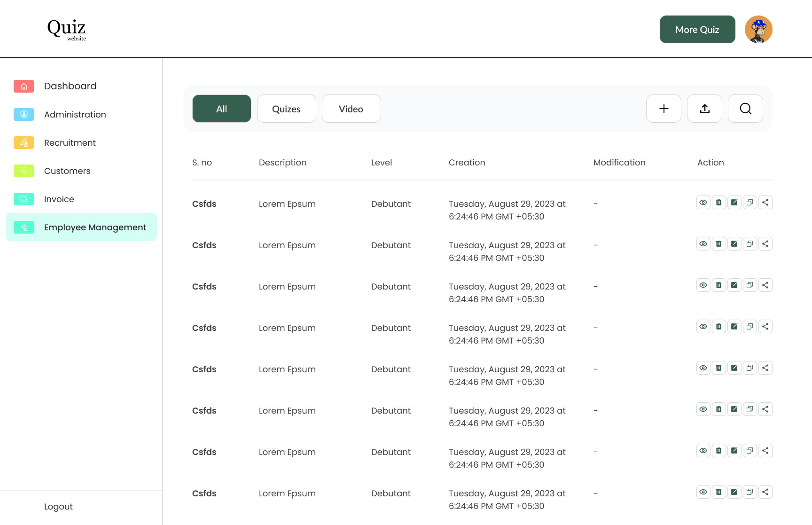Click the upload icon button

(x=704, y=109)
